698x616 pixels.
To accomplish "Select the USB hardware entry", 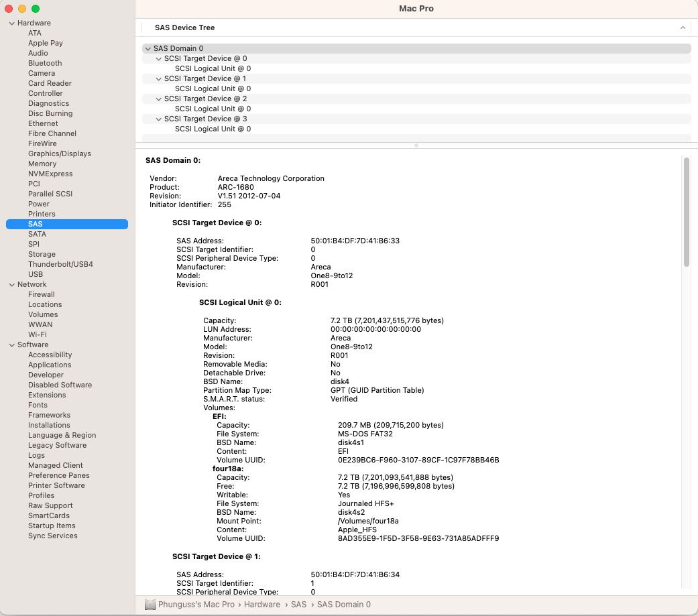I will [x=36, y=274].
